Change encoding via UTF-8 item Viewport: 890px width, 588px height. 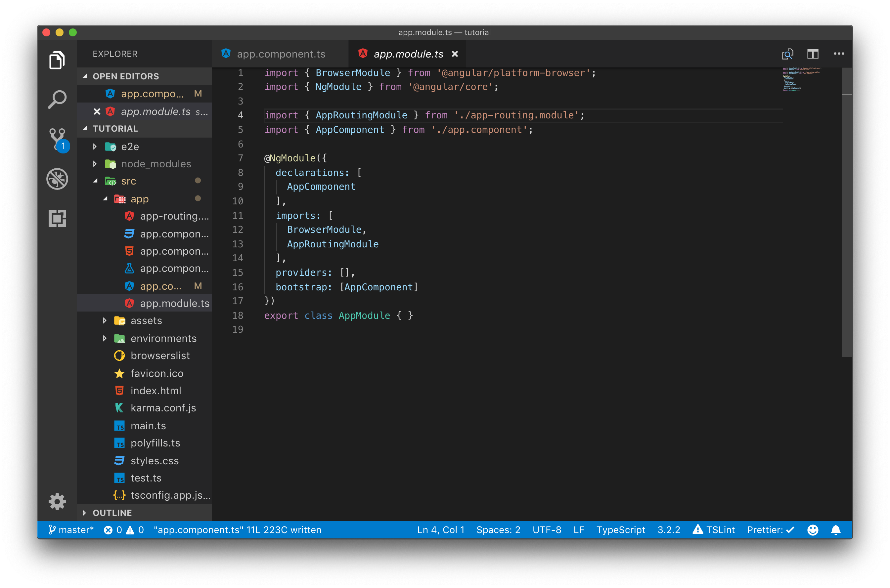coord(547,530)
